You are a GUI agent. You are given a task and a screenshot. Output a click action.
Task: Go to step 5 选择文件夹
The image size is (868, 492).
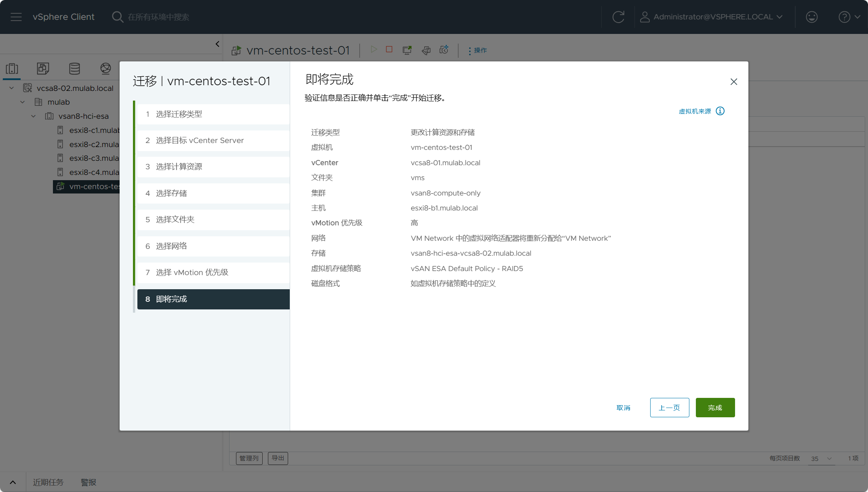click(213, 220)
